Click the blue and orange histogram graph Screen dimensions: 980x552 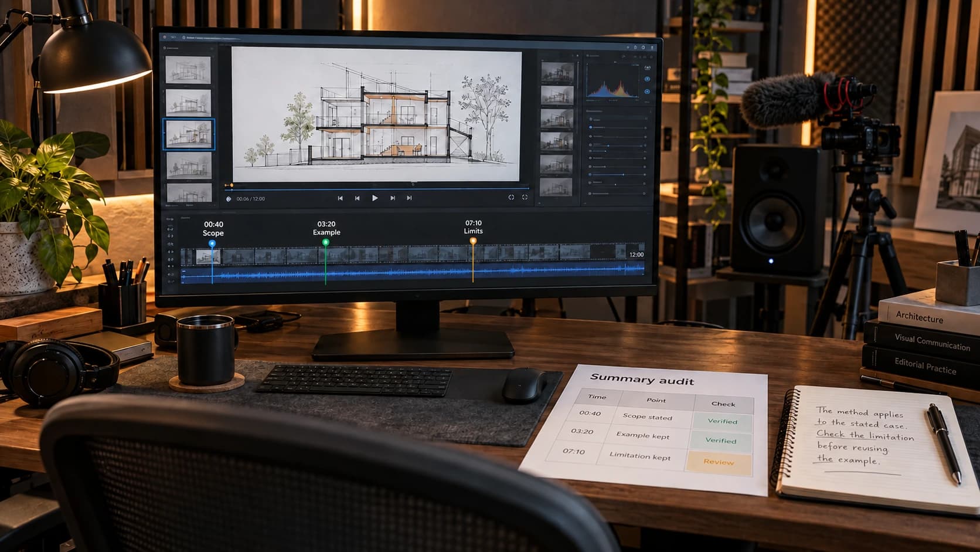[x=613, y=80]
